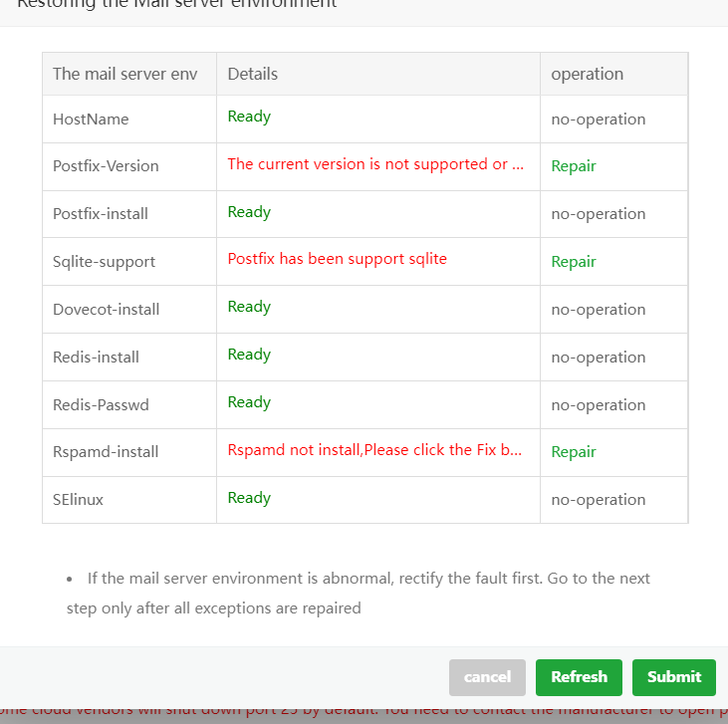Click the no-operation cell for SElinux
This screenshot has width=728, height=724.
[598, 500]
